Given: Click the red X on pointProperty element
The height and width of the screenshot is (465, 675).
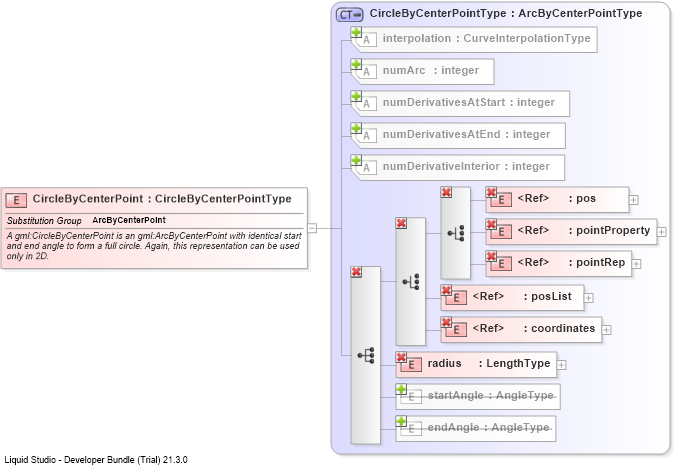Looking at the screenshot, I should click(491, 224).
